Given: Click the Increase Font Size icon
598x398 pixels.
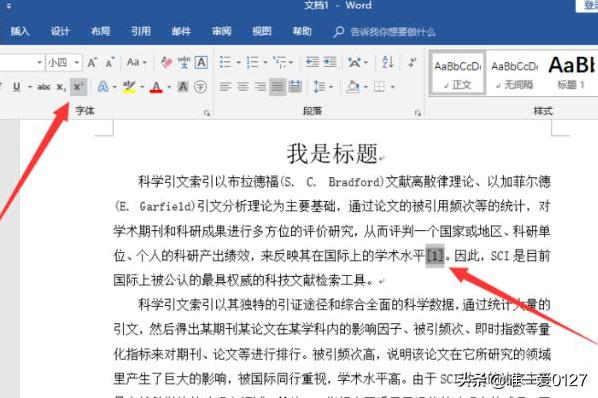Looking at the screenshot, I should pos(92,62).
